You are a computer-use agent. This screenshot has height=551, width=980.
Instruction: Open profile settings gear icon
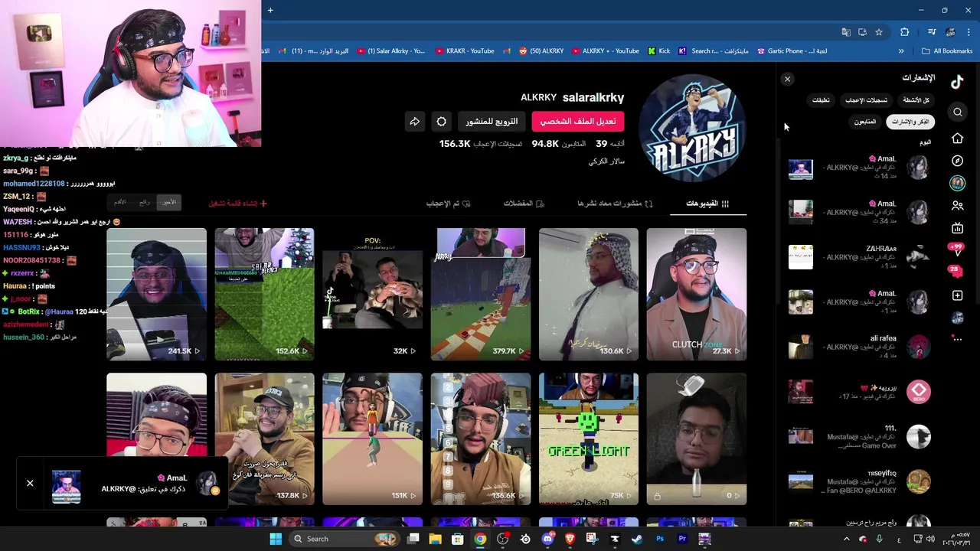click(x=442, y=121)
